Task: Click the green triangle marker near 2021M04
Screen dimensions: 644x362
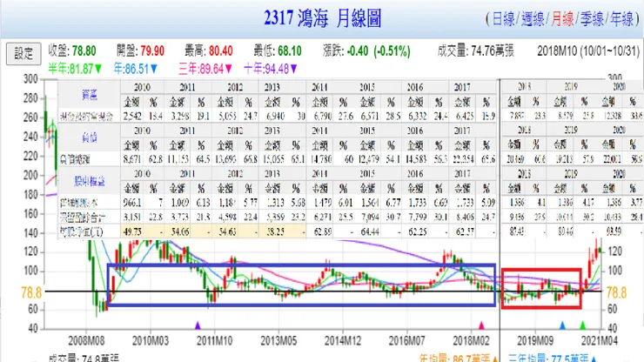Action: [582, 325]
